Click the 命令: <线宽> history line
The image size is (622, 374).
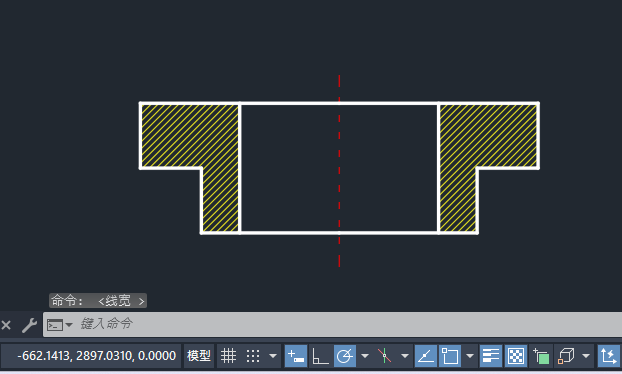[x=98, y=301]
